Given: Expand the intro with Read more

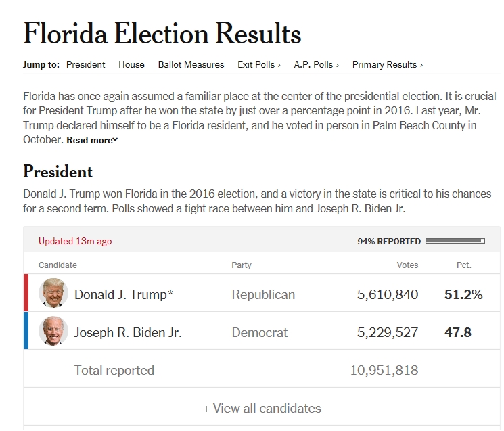Looking at the screenshot, I should click(x=92, y=140).
